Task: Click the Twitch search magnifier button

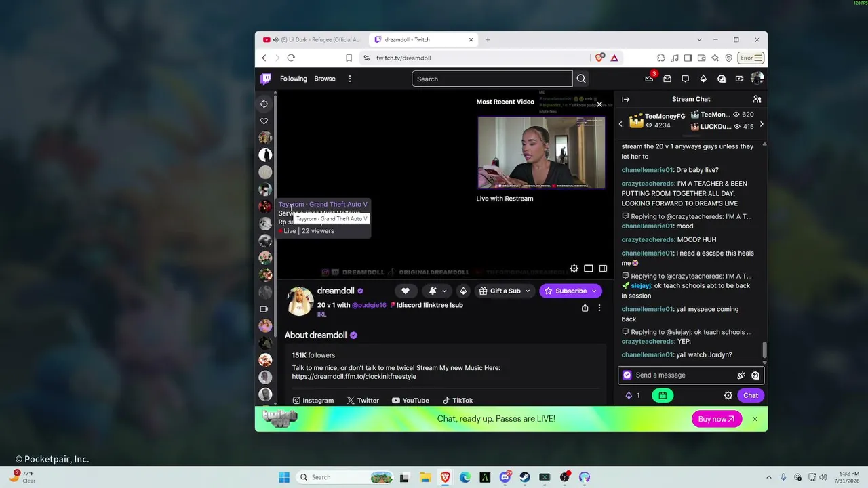Action: (581, 79)
